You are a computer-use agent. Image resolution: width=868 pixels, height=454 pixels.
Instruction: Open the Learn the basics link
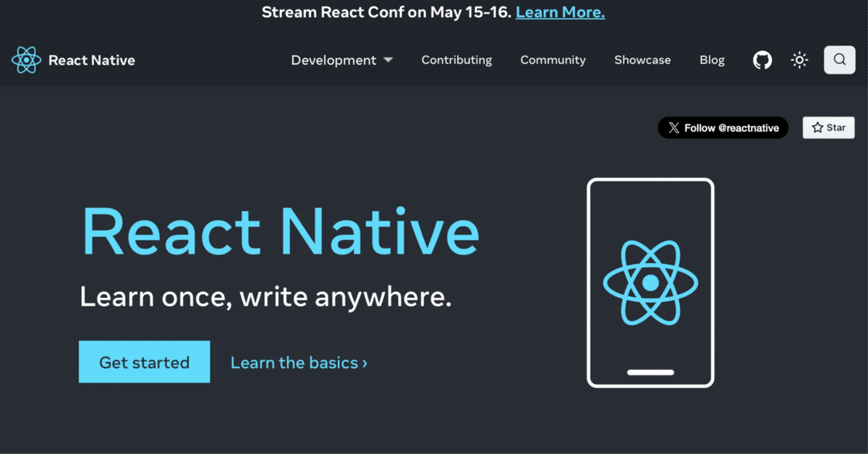tap(299, 362)
